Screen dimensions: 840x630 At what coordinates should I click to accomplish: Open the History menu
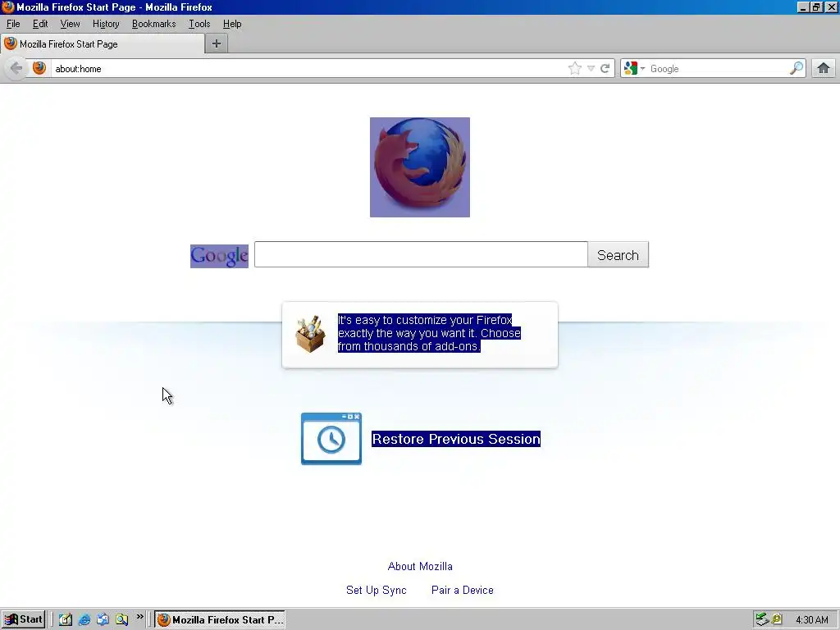[x=106, y=24]
